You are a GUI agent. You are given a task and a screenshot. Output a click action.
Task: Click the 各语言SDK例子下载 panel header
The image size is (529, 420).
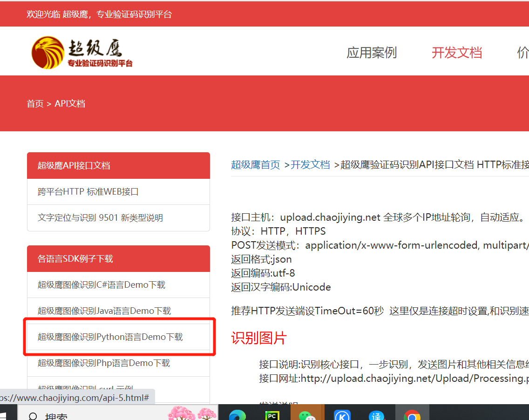tap(118, 259)
